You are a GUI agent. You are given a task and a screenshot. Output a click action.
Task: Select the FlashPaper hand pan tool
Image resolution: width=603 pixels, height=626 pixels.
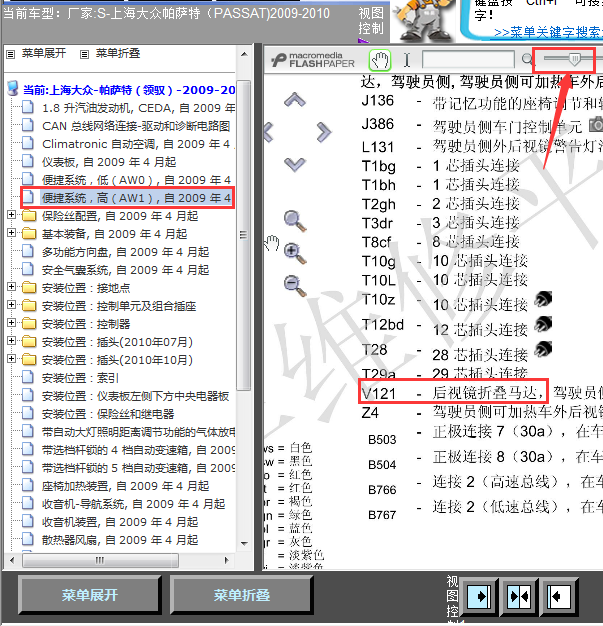(x=380, y=60)
